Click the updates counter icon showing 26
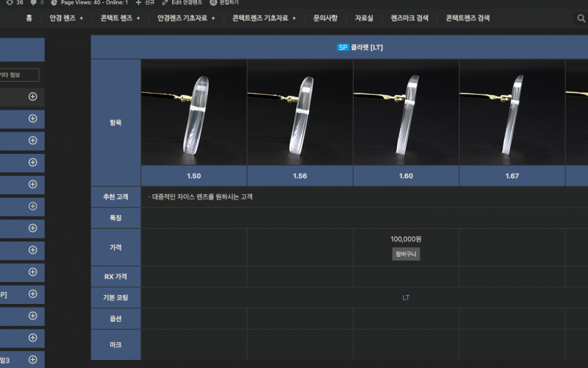588x368 pixels. click(8, 3)
